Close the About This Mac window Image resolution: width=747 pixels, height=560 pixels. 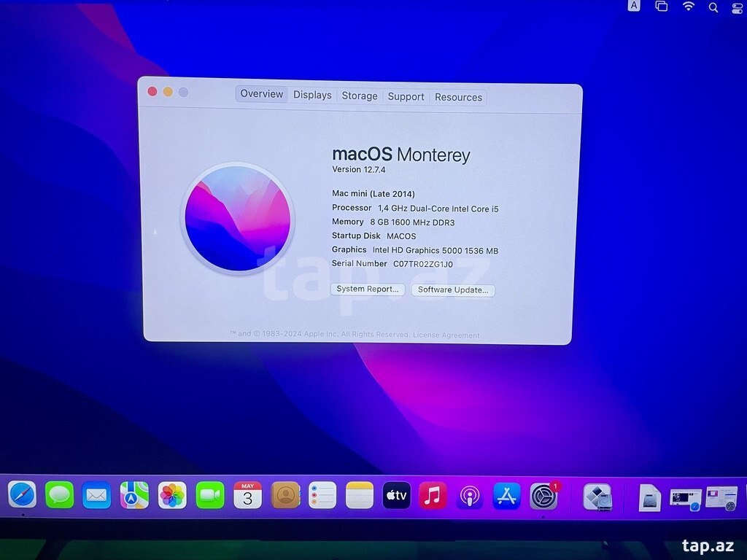click(x=152, y=91)
